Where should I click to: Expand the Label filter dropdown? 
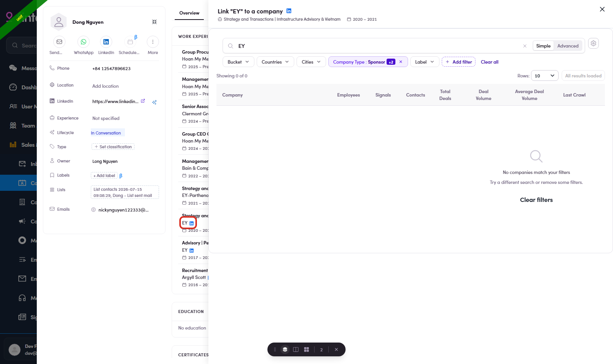click(x=425, y=62)
